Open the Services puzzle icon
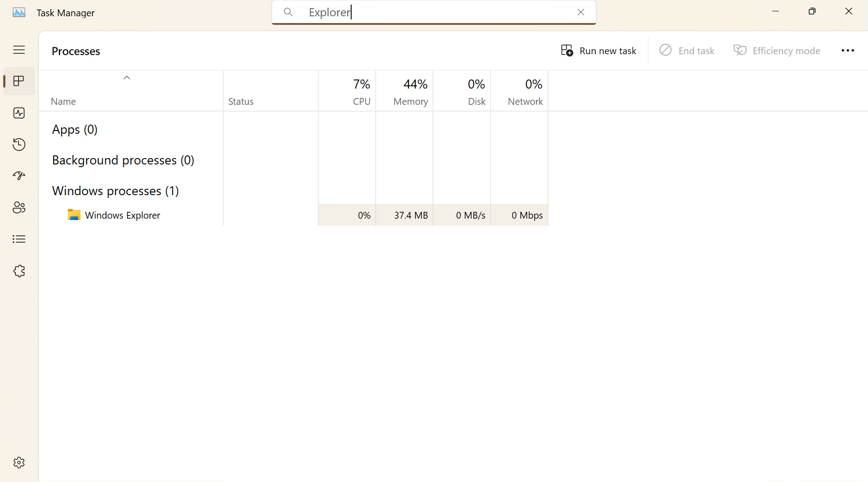Image resolution: width=868 pixels, height=482 pixels. tap(19, 271)
